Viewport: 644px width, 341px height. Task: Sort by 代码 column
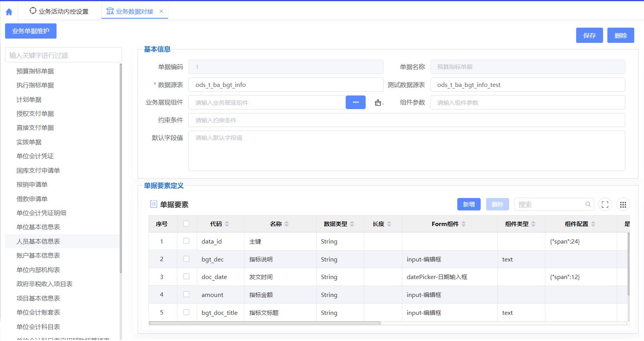[227, 224]
